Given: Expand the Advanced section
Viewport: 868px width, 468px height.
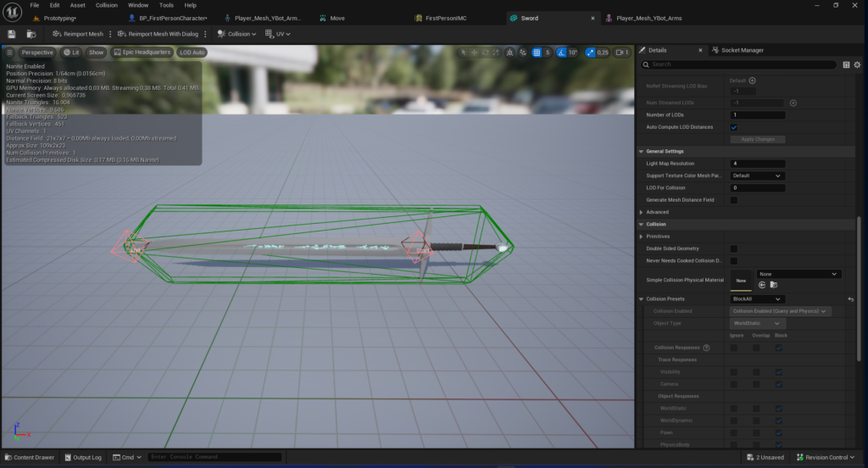Looking at the screenshot, I should click(642, 212).
